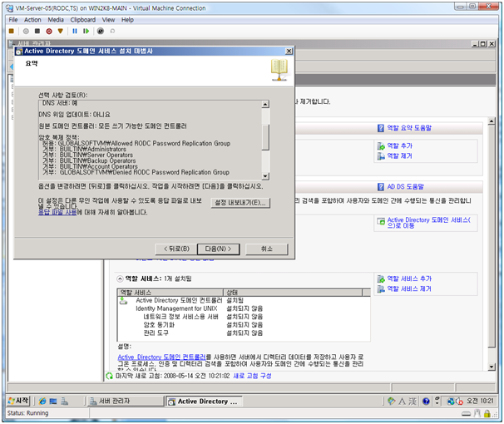Viewport: 504px width, 424px height.
Task: Collapse the 역할 서비스 section chevron
Action: point(120,279)
